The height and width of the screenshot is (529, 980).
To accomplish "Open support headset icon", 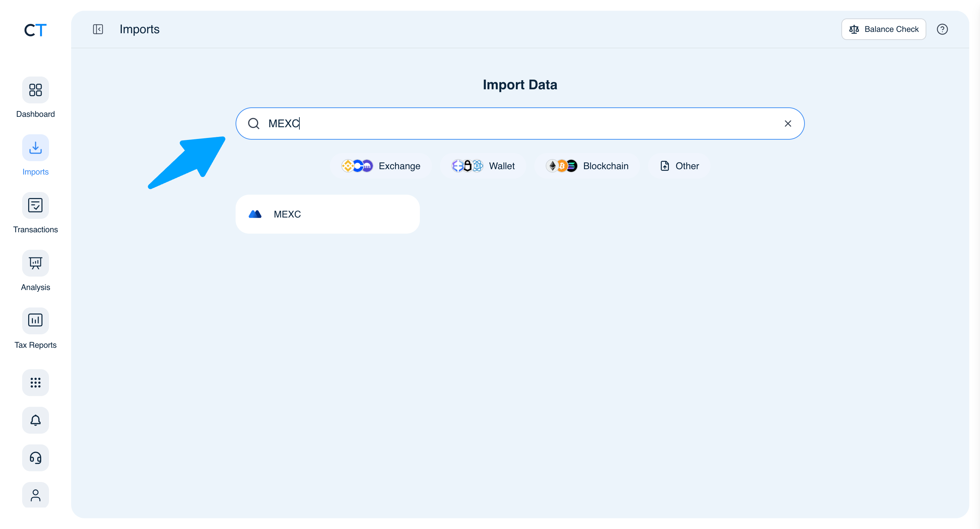I will (x=35, y=458).
